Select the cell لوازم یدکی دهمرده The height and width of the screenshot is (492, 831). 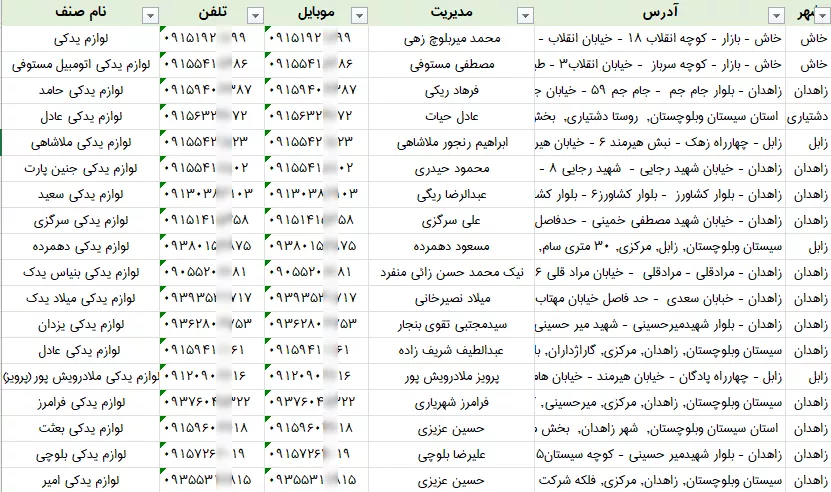(81, 247)
